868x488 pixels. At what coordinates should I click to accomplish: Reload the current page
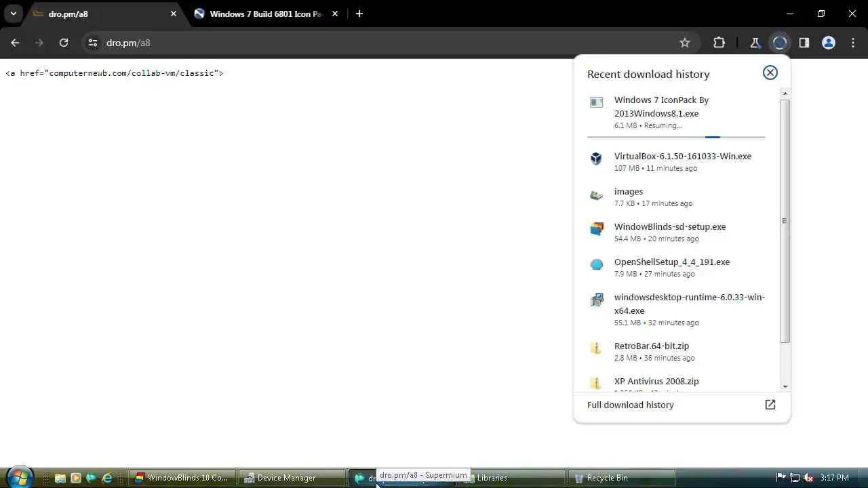tap(64, 43)
